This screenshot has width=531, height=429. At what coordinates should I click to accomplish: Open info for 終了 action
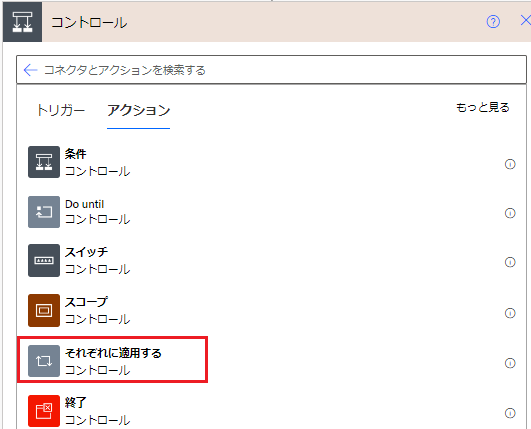pos(510,413)
